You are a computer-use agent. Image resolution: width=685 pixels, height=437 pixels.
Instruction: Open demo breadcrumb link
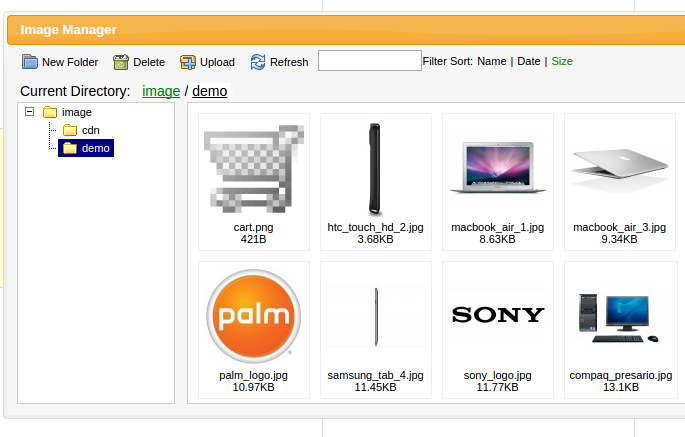(x=210, y=91)
